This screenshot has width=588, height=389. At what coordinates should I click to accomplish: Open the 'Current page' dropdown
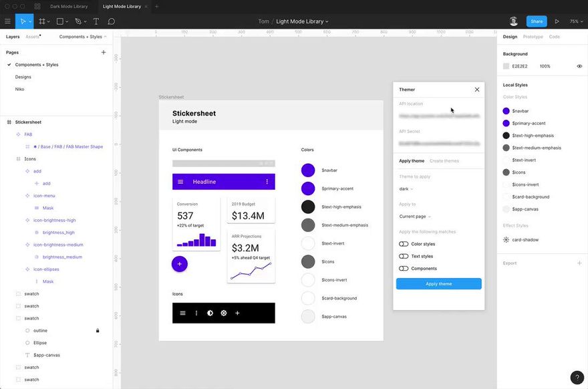click(x=415, y=217)
